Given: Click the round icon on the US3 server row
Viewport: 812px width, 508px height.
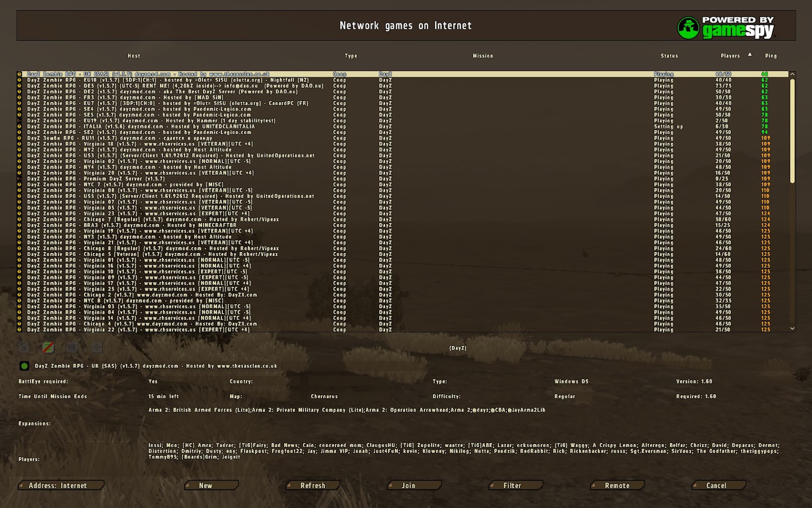Looking at the screenshot, I should pos(20,155).
